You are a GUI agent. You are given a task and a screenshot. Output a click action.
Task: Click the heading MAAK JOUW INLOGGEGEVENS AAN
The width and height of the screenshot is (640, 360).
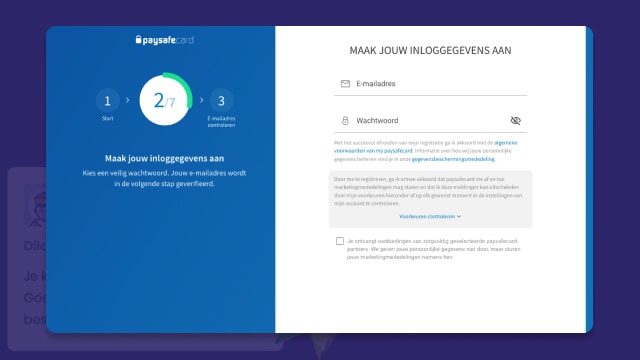tap(430, 51)
